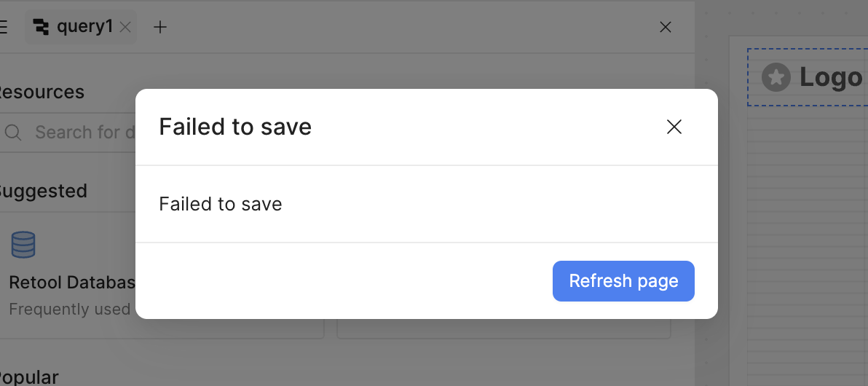The width and height of the screenshot is (868, 386).
Task: Click the Refresh page button
Action: coord(623,281)
